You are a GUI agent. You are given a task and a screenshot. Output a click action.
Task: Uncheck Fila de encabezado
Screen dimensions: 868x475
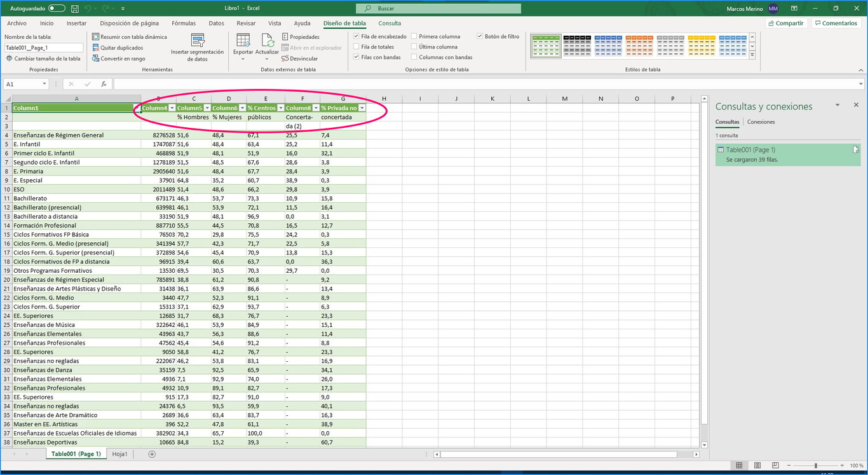(x=356, y=36)
